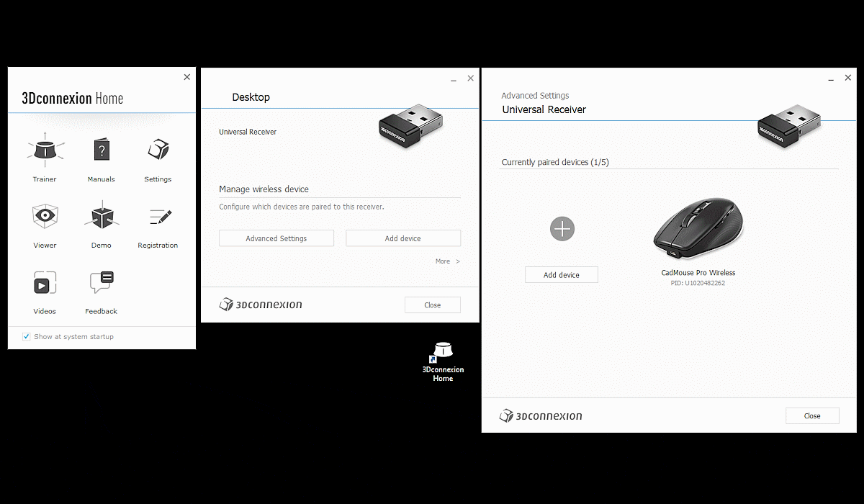Click the round plus add-device icon

point(562,229)
